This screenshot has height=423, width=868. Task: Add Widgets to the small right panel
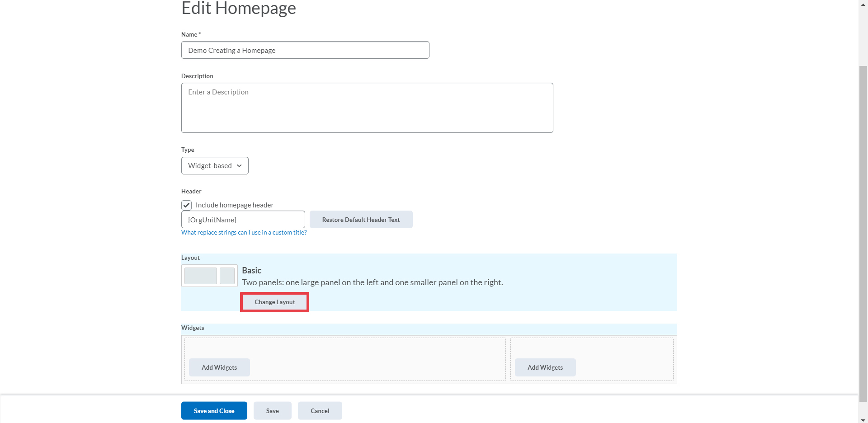pyautogui.click(x=545, y=367)
